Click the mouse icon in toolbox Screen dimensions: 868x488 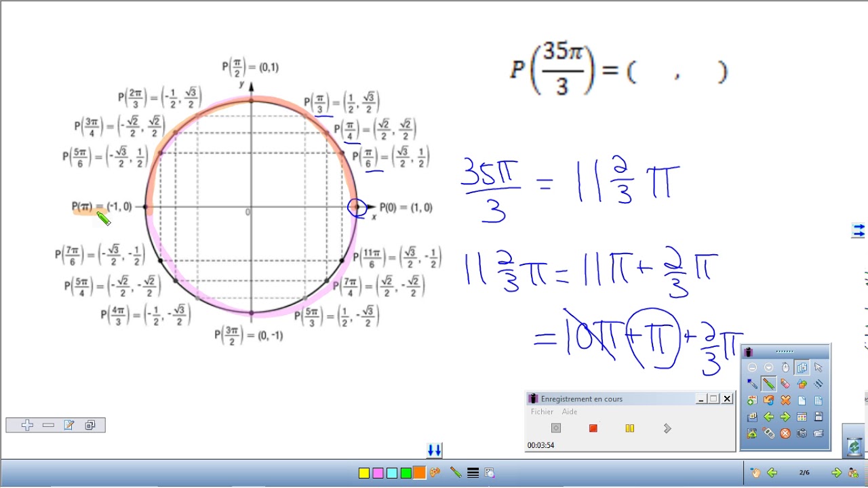[x=785, y=367]
